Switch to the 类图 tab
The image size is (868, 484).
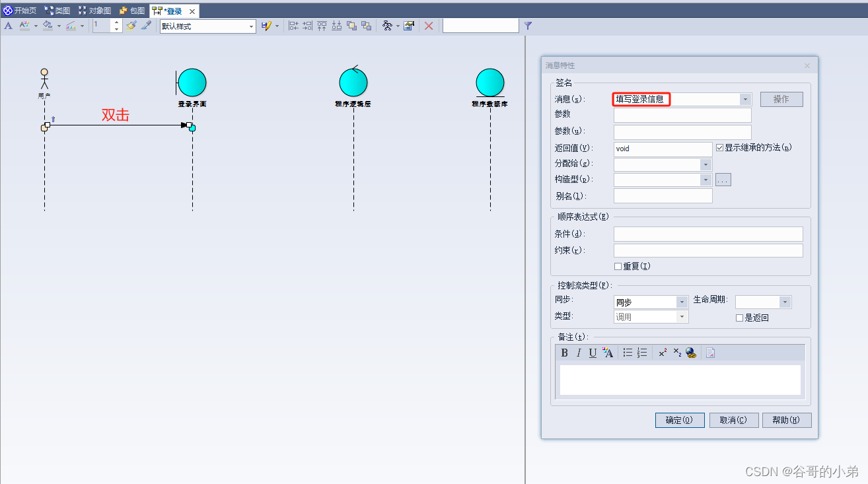(57, 11)
